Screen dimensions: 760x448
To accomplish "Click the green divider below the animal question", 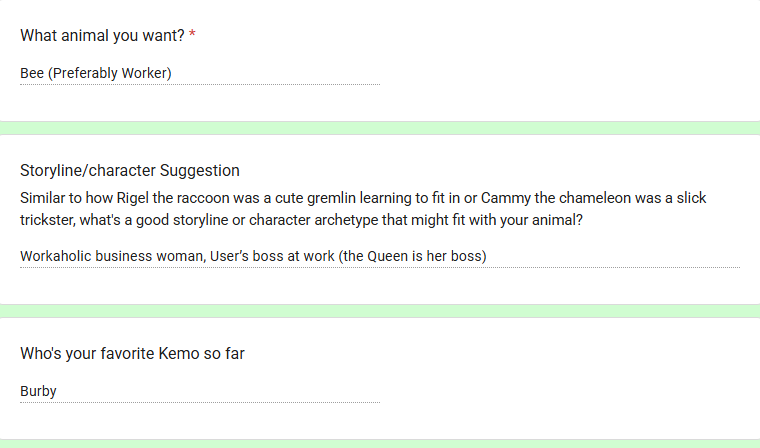I will click(380, 128).
